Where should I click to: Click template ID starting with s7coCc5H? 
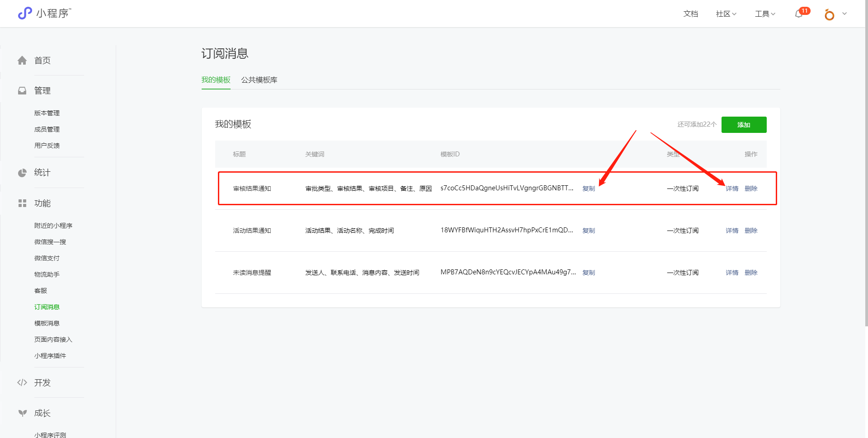[x=507, y=188]
